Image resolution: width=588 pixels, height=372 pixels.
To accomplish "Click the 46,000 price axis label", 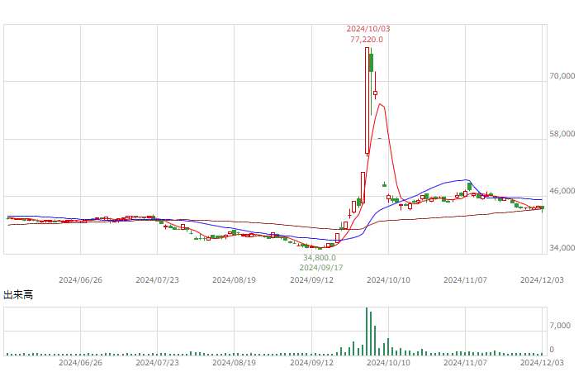I will (x=562, y=191).
